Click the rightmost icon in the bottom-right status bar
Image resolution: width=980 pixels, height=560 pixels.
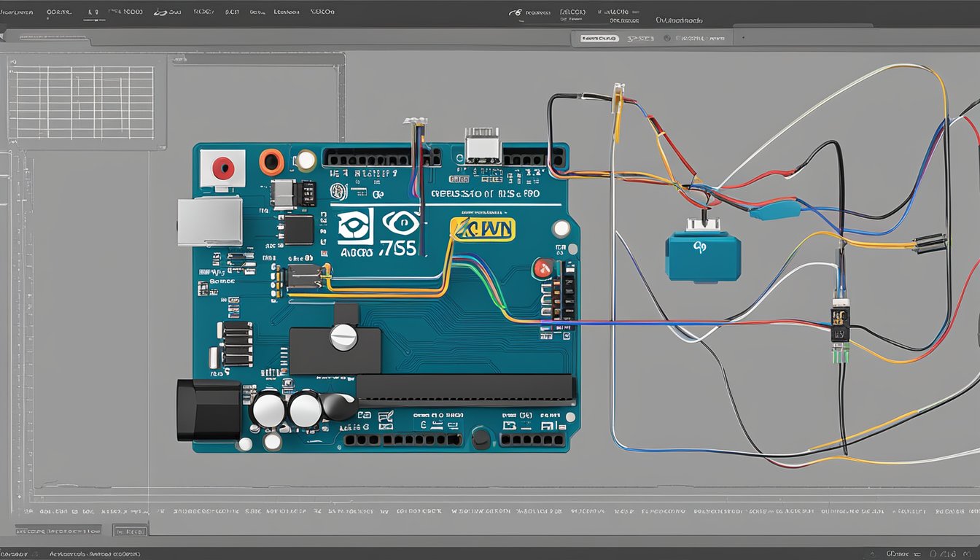(x=967, y=553)
